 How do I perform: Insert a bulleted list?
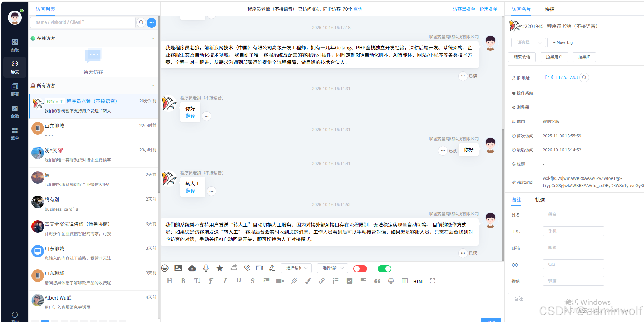336,281
